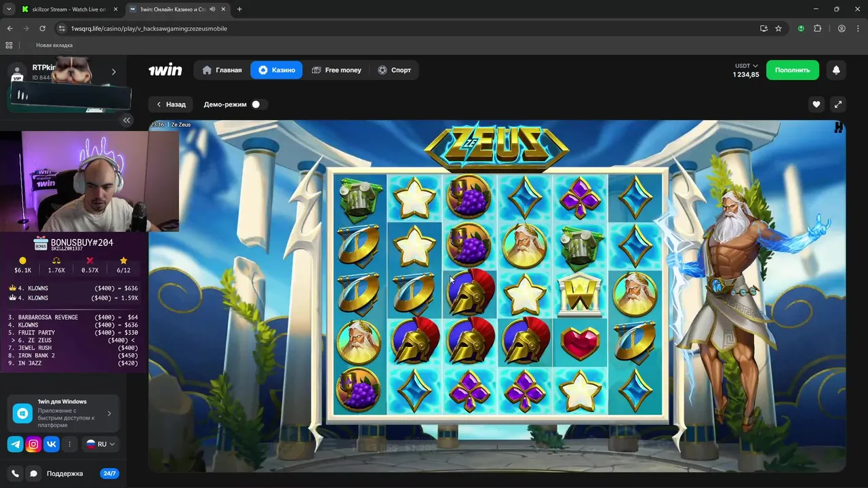Open 1win для Windows banner arrow
Screen dimensions: 868x488
coord(109,413)
